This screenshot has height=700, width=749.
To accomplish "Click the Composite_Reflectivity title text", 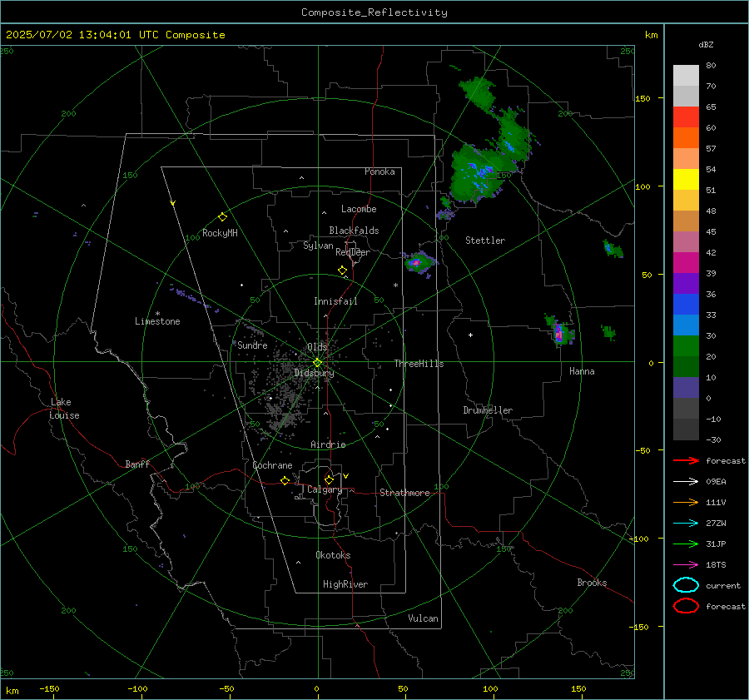I will pyautogui.click(x=374, y=12).
